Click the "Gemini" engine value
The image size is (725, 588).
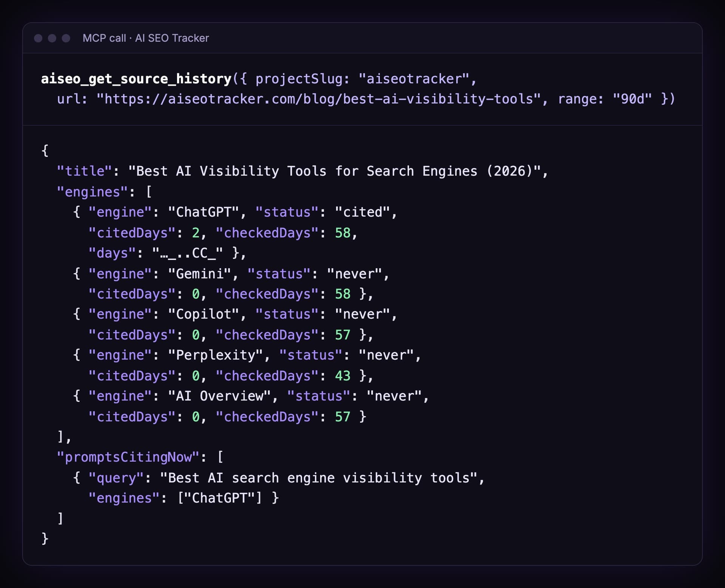200,274
